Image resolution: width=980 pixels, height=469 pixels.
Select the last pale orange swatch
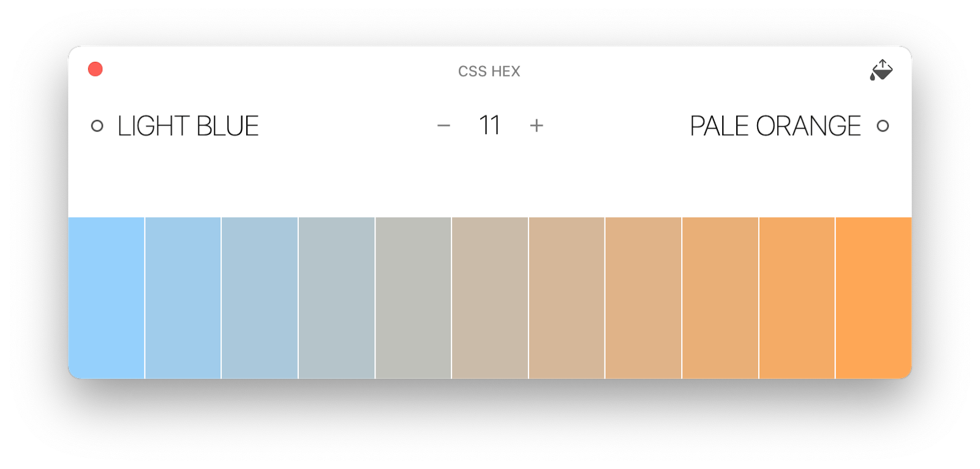coord(874,298)
